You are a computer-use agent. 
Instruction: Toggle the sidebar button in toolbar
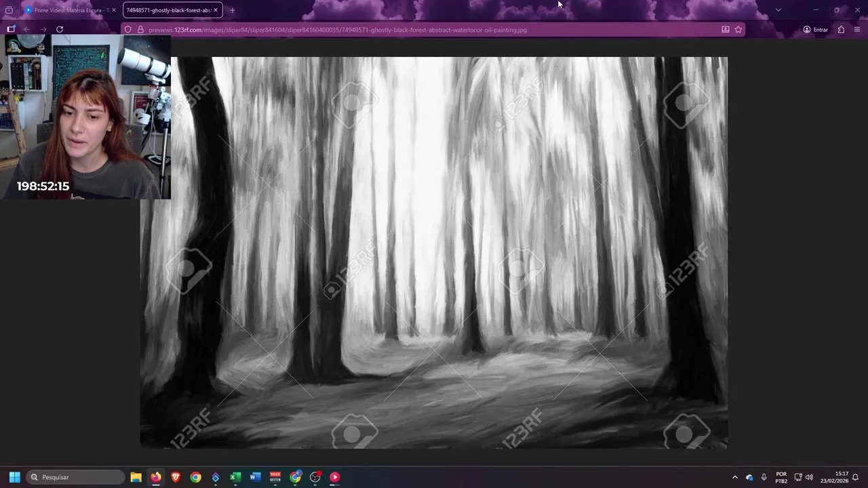[11, 29]
